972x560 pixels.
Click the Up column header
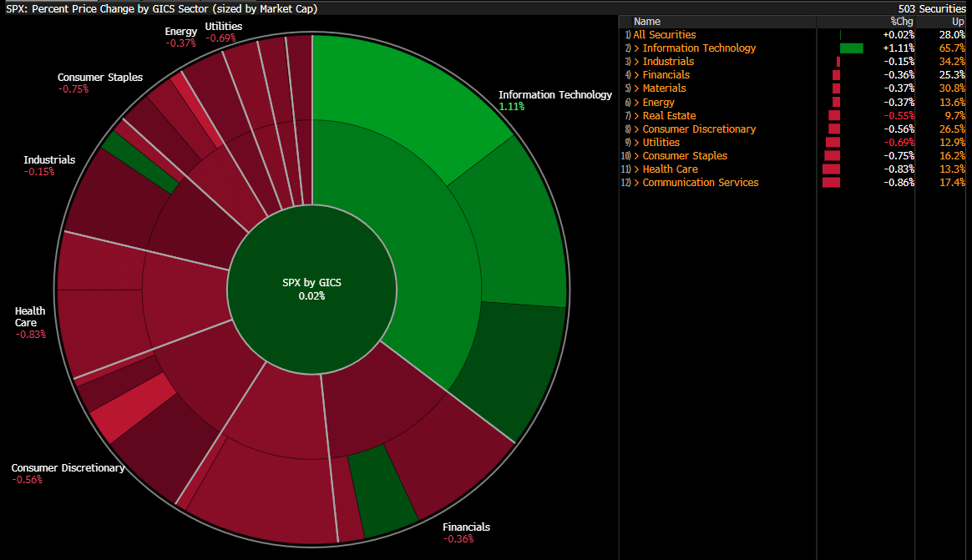click(x=958, y=22)
